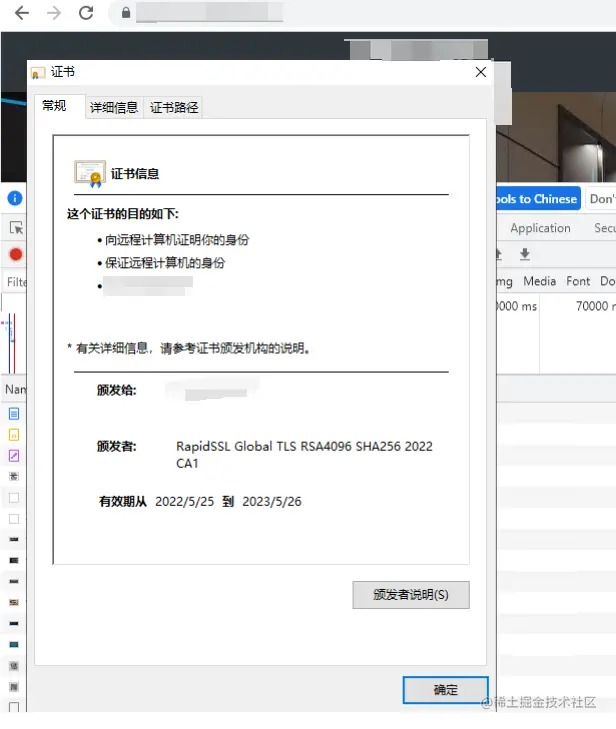Click the text 保证远程计算机的身份

click(x=165, y=263)
